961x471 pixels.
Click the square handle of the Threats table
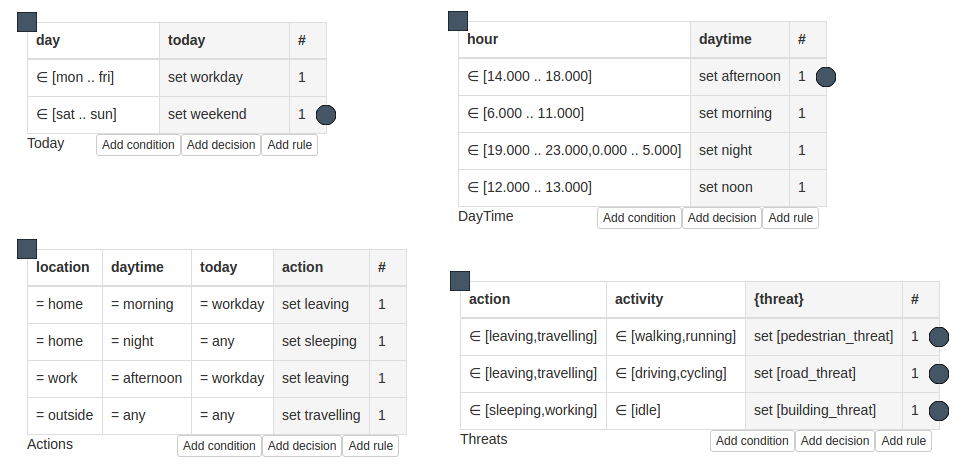460,281
